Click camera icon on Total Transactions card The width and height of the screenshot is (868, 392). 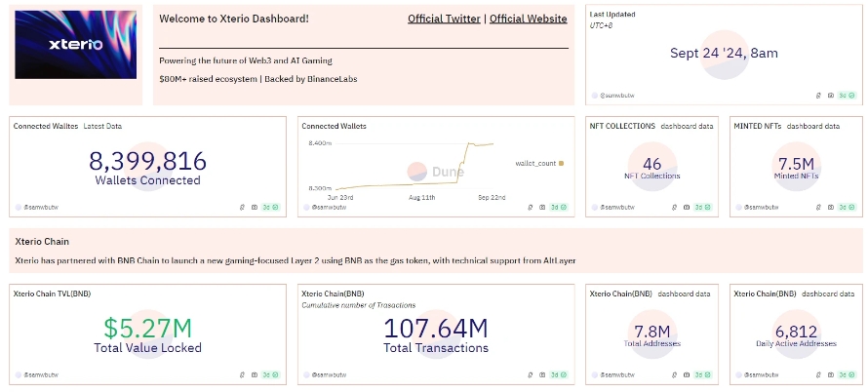542,374
